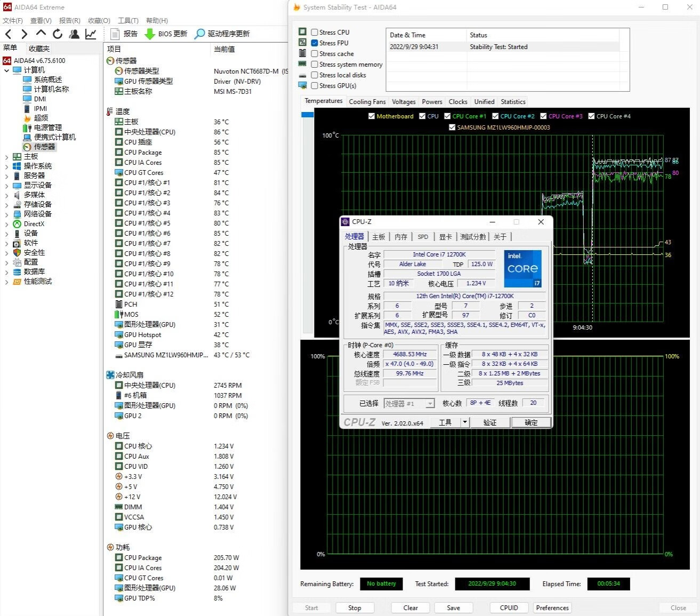Screen dimensions: 700x616
Task: Enable Stress local disks checkbox
Action: 315,75
